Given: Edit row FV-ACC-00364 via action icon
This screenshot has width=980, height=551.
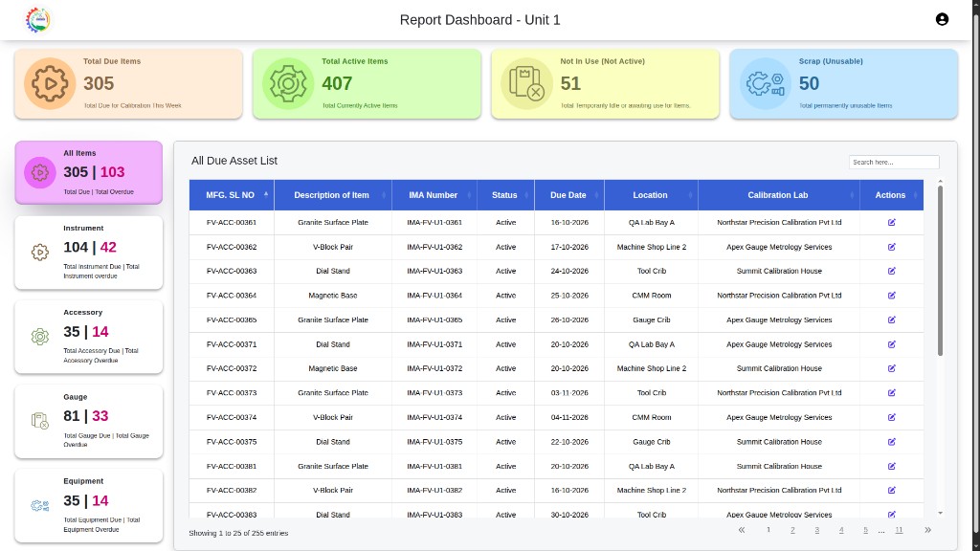Looking at the screenshot, I should (x=892, y=296).
